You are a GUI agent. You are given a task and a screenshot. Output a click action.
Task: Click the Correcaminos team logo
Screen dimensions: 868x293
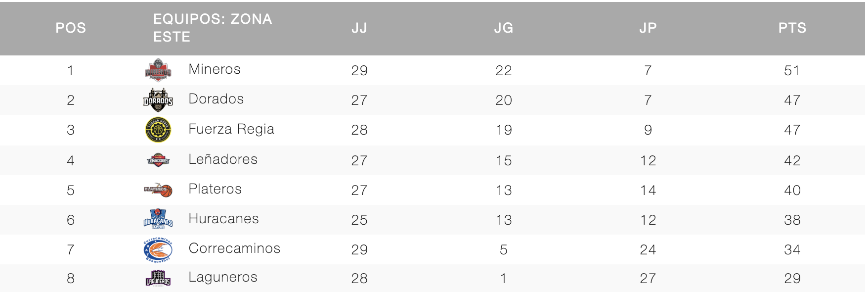pyautogui.click(x=158, y=249)
